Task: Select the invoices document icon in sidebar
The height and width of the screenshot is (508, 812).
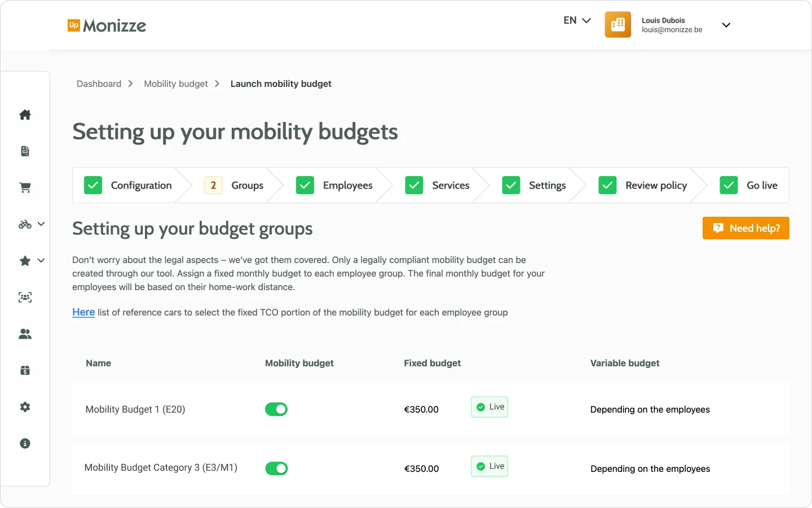Action: (25, 151)
